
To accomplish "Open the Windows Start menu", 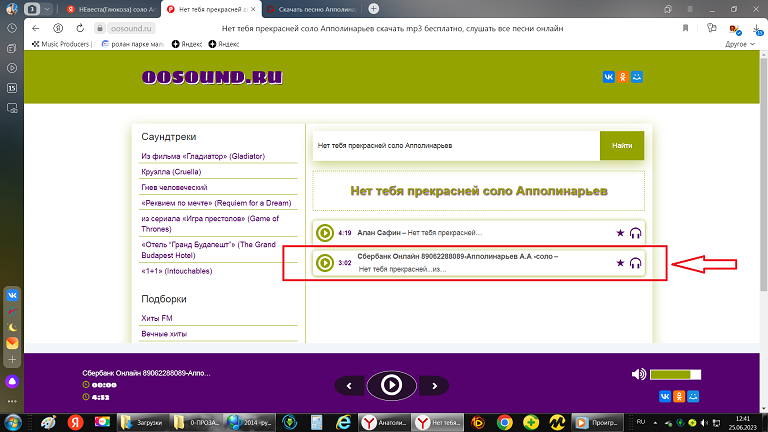I will click(12, 422).
